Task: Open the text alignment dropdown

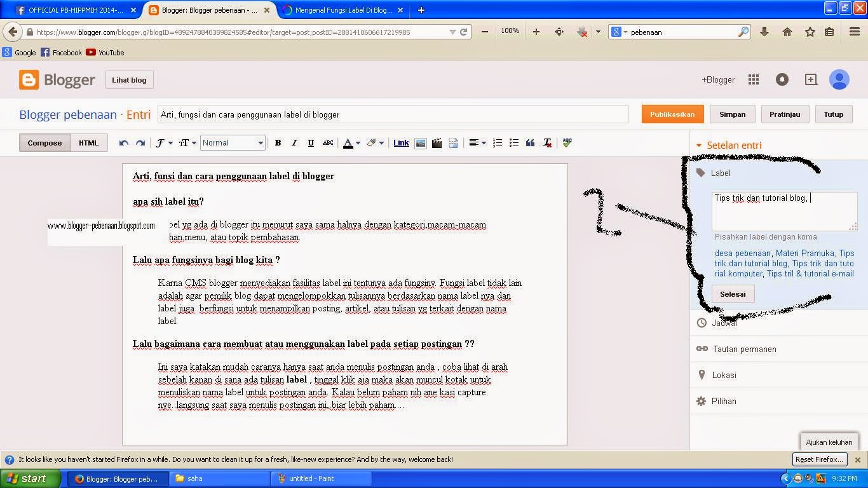Action: coord(478,142)
